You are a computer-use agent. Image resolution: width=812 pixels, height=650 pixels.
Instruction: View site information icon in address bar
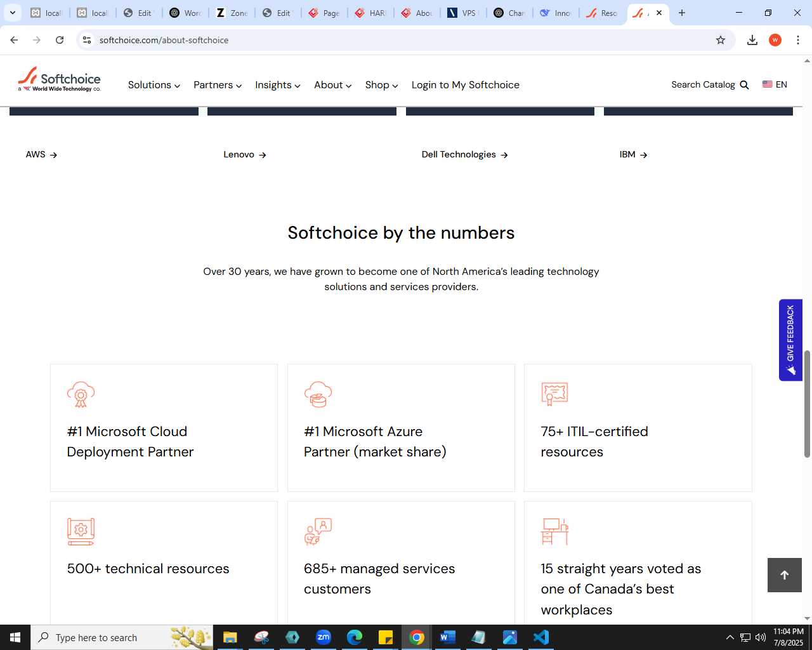tap(87, 40)
